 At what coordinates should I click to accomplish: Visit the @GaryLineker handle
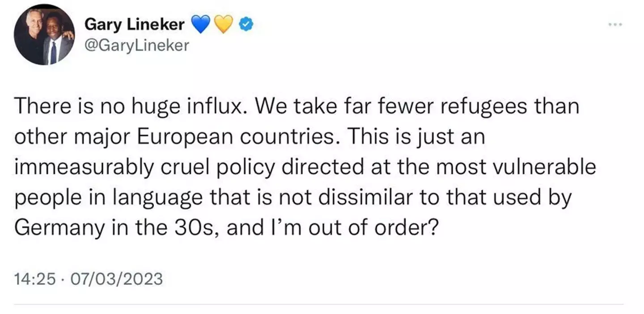pos(137,45)
